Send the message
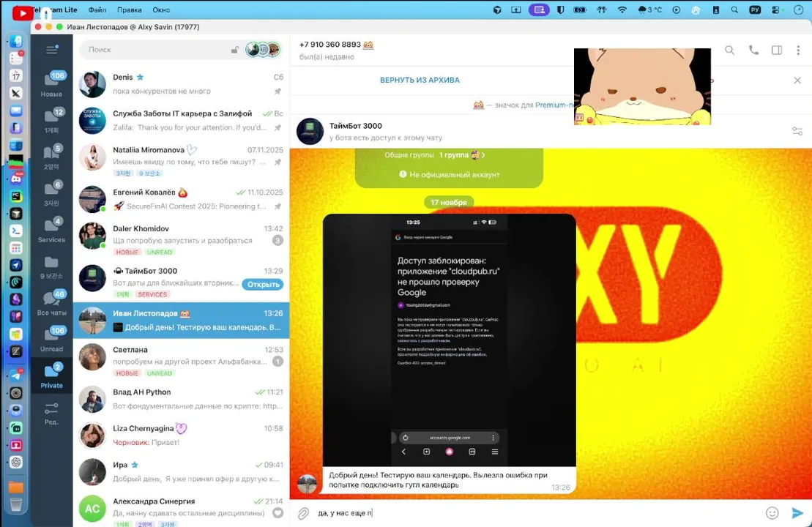The height and width of the screenshot is (527, 812). [797, 513]
